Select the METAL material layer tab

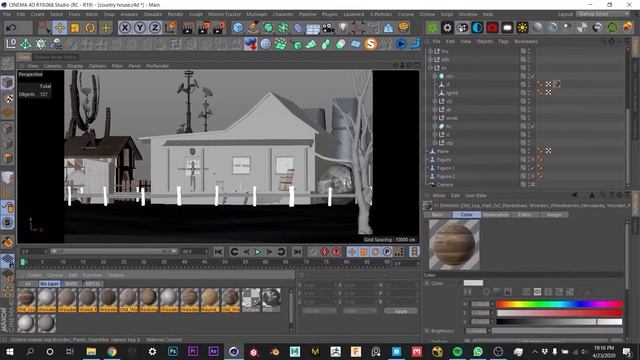[92, 284]
